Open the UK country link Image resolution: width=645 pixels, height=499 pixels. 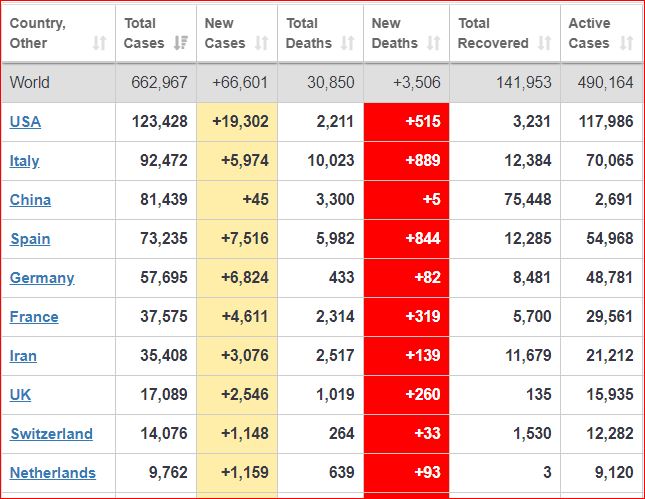tap(20, 395)
